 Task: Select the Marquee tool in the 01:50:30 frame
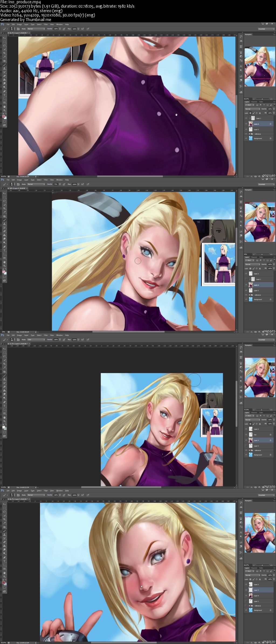point(5,508)
